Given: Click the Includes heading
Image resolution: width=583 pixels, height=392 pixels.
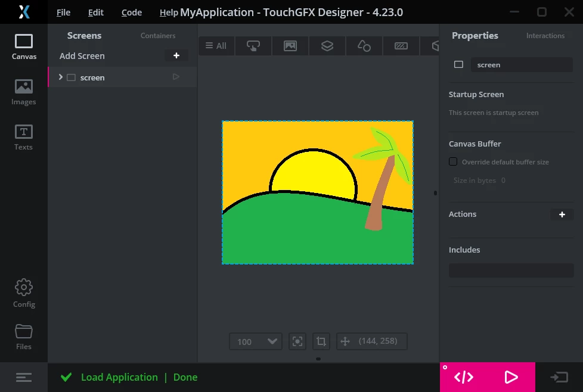Looking at the screenshot, I should tap(464, 250).
